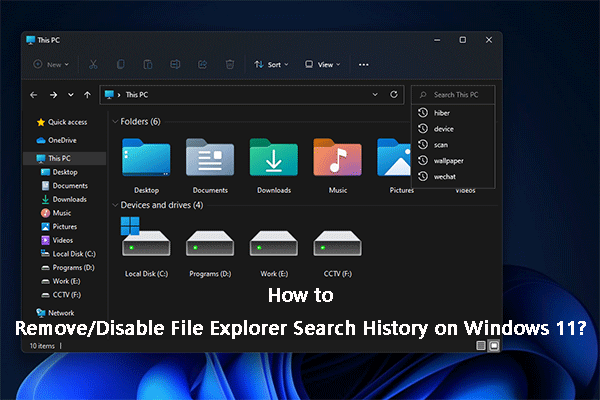
Task: Open Documents in the sidebar tree
Action: [x=64, y=186]
